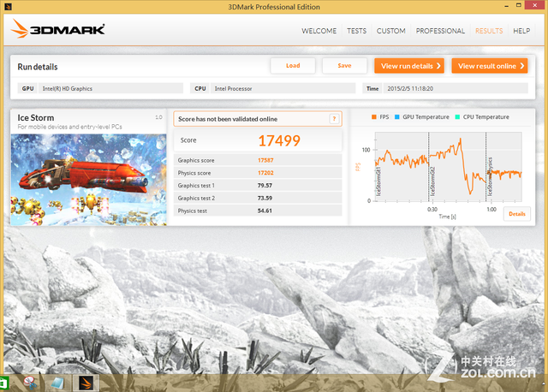
Task: Click Graphics score value 17587
Action: [x=265, y=160]
